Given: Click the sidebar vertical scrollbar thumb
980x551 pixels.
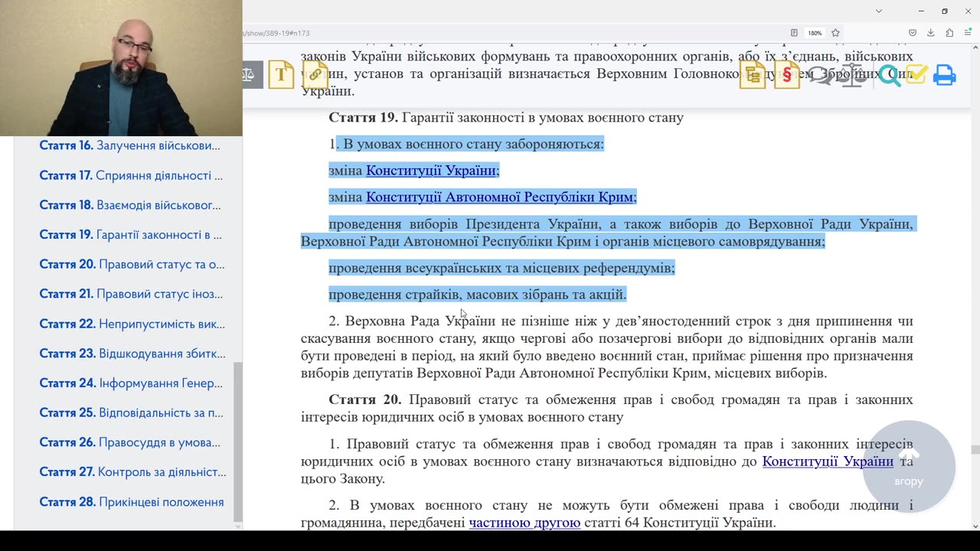Looking at the screenshot, I should pos(237,441).
